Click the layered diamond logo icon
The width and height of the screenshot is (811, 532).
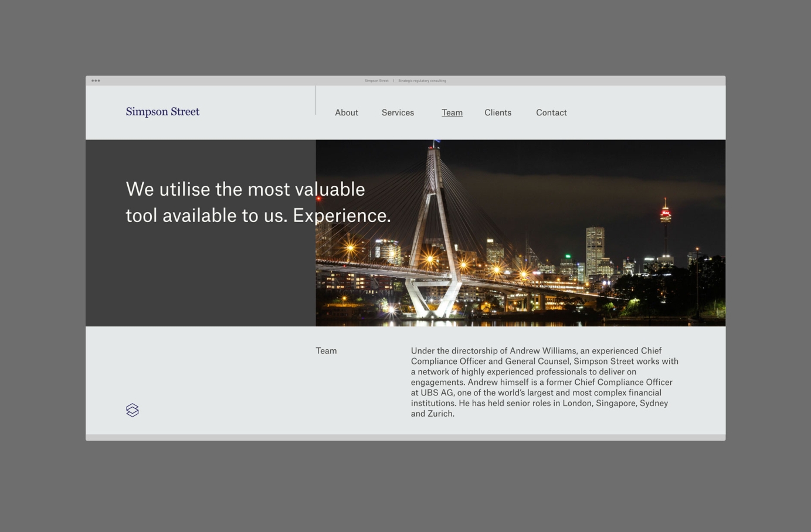133,410
